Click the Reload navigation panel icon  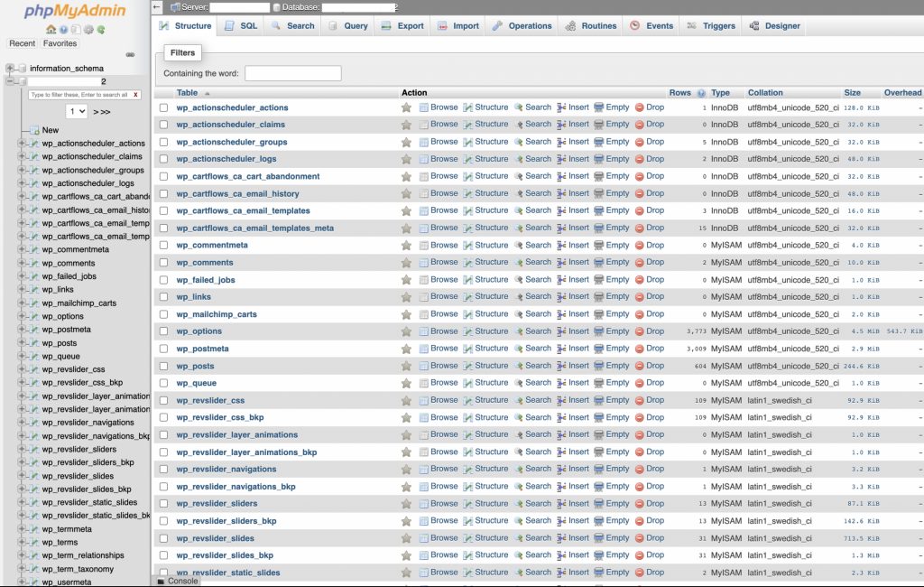[102, 30]
